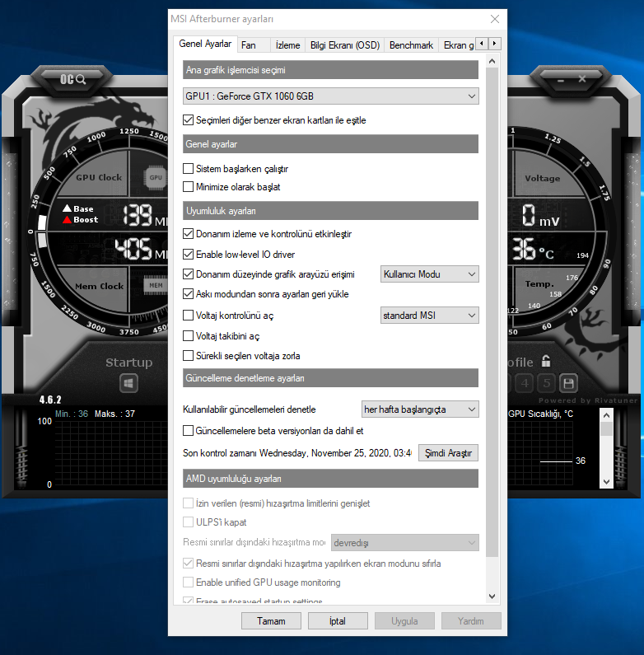This screenshot has height=655, width=644.
Task: Click the settings dialog vertical scrollbar thumb
Action: pyautogui.click(x=492, y=311)
